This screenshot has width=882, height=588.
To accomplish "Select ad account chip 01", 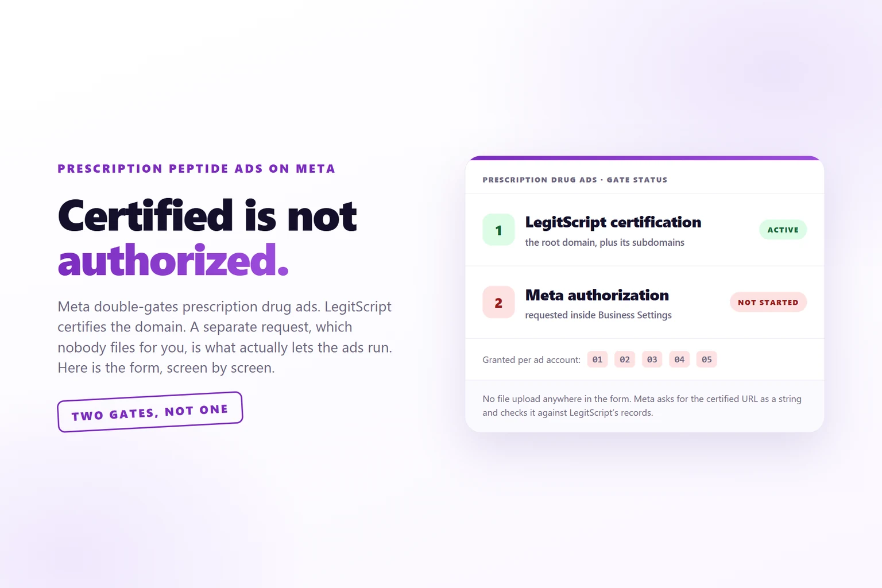I will click(x=597, y=359).
